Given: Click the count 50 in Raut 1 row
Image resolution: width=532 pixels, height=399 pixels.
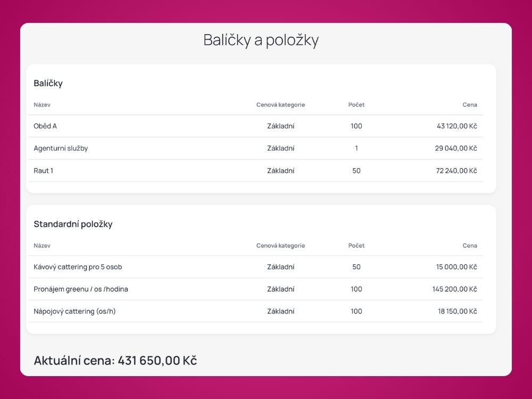Looking at the screenshot, I should click(356, 171).
